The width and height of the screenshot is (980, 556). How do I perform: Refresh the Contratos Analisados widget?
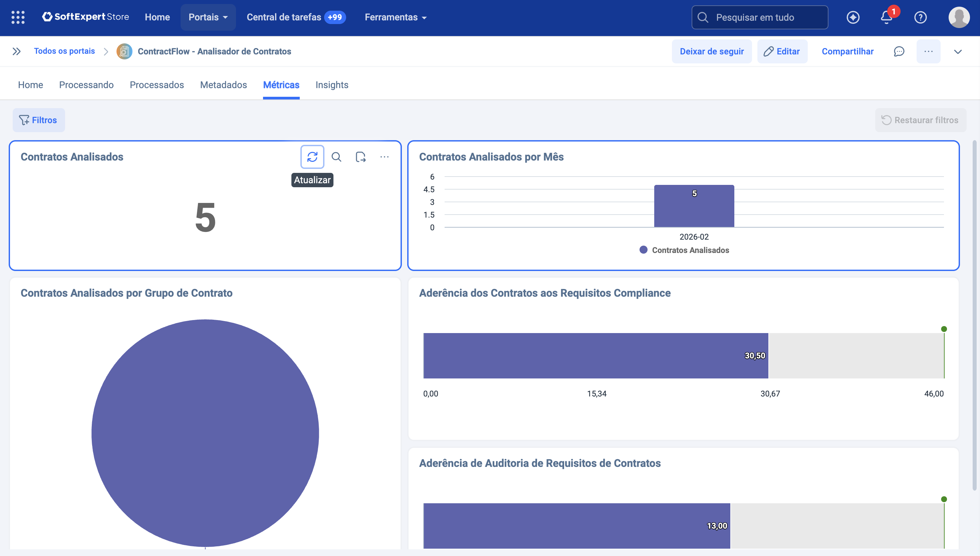[312, 157]
